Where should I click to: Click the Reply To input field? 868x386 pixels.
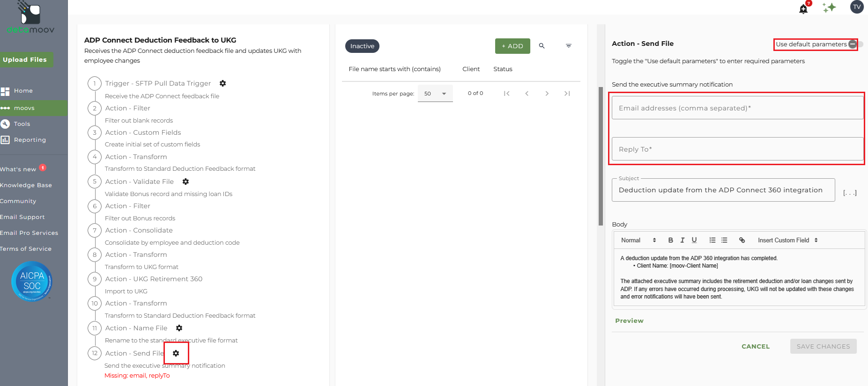[737, 149]
